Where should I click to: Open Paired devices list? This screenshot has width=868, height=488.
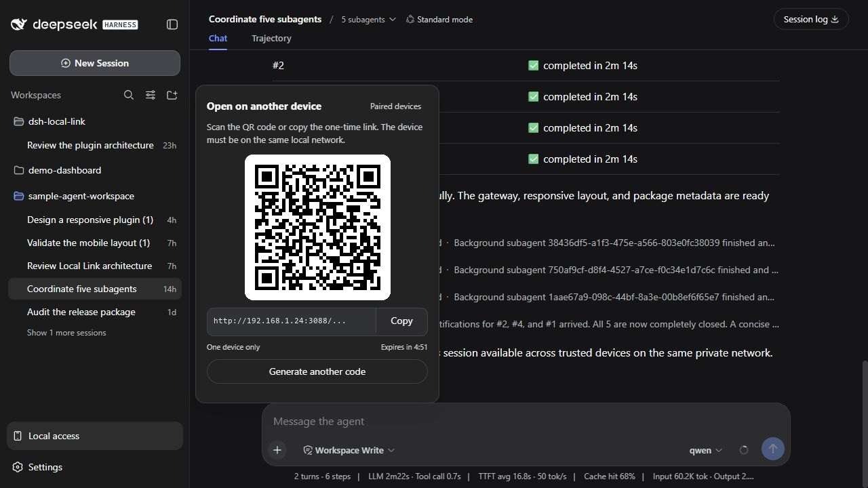click(x=395, y=106)
